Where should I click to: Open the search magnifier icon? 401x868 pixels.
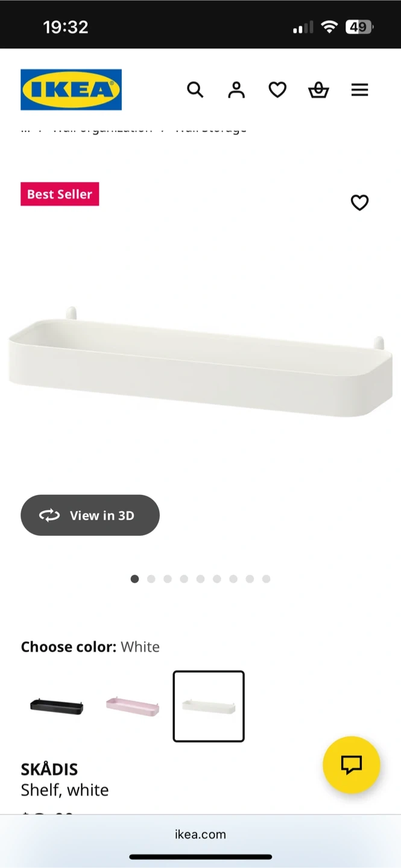pos(195,90)
